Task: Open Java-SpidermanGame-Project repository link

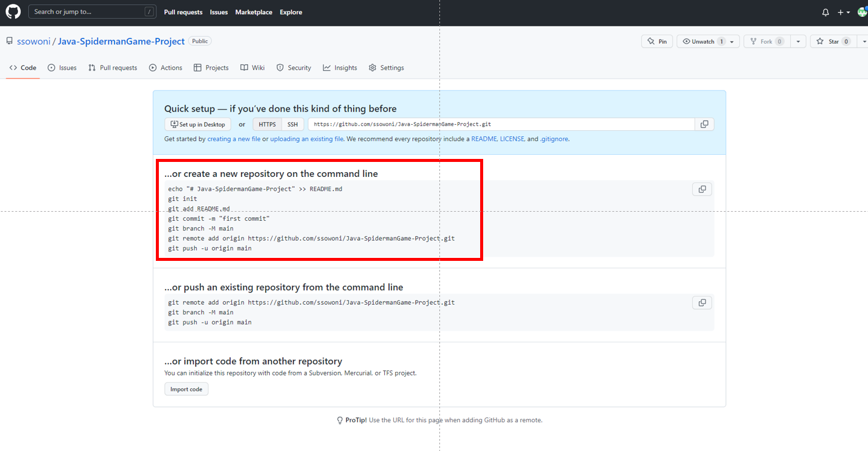Action: [x=121, y=41]
